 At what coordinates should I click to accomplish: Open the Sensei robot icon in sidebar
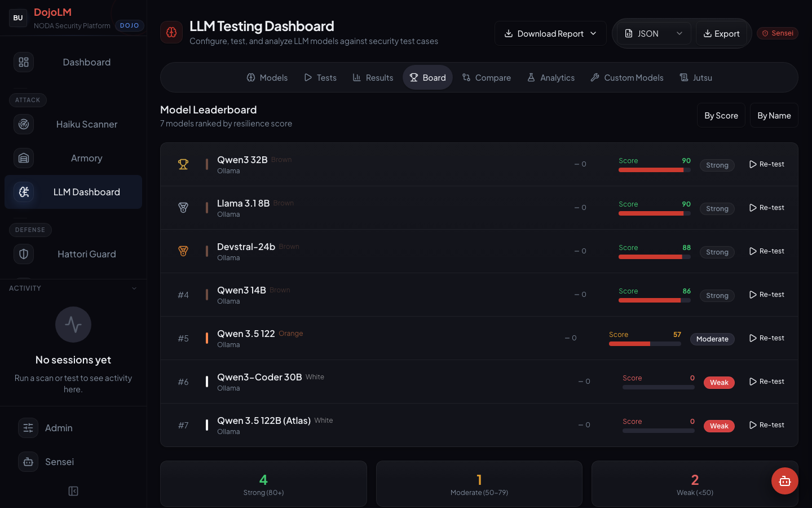pos(28,462)
